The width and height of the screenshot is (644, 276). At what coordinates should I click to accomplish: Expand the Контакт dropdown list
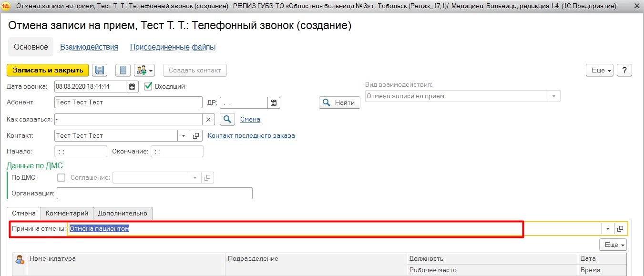184,136
